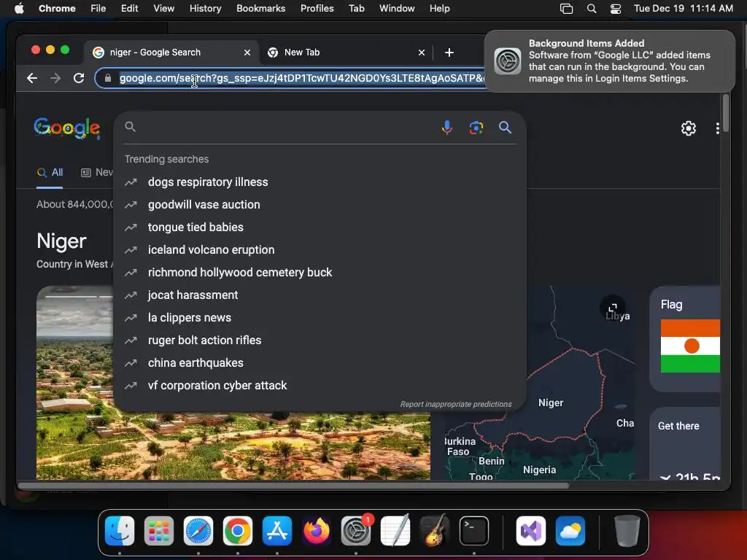Click the stacked-windows menu bar icon
This screenshot has width=747, height=560.
[x=566, y=9]
